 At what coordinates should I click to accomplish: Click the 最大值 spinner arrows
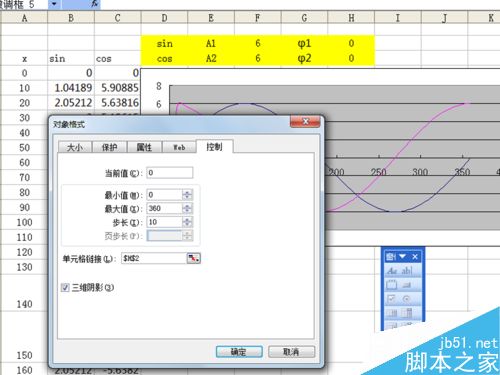(187, 209)
